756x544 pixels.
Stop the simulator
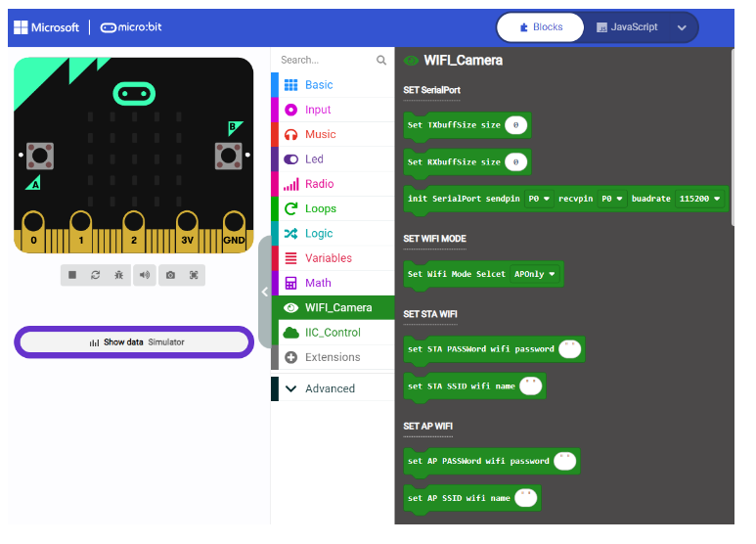72,275
